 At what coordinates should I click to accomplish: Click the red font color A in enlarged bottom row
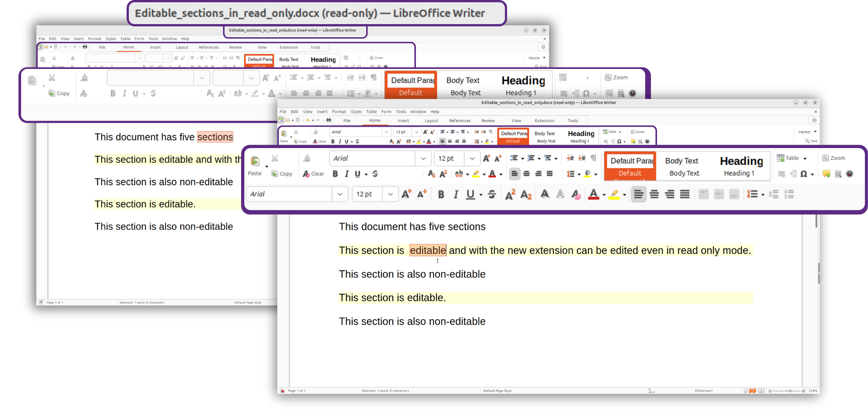[593, 194]
